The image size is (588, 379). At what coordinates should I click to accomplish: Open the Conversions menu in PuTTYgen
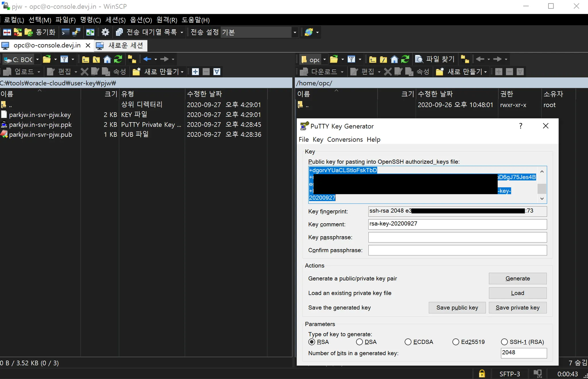click(345, 140)
